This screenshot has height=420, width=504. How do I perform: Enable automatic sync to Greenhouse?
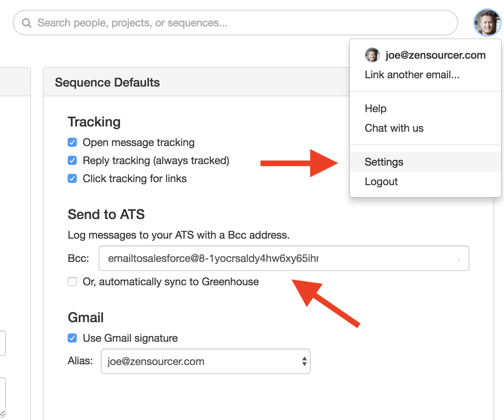(72, 282)
